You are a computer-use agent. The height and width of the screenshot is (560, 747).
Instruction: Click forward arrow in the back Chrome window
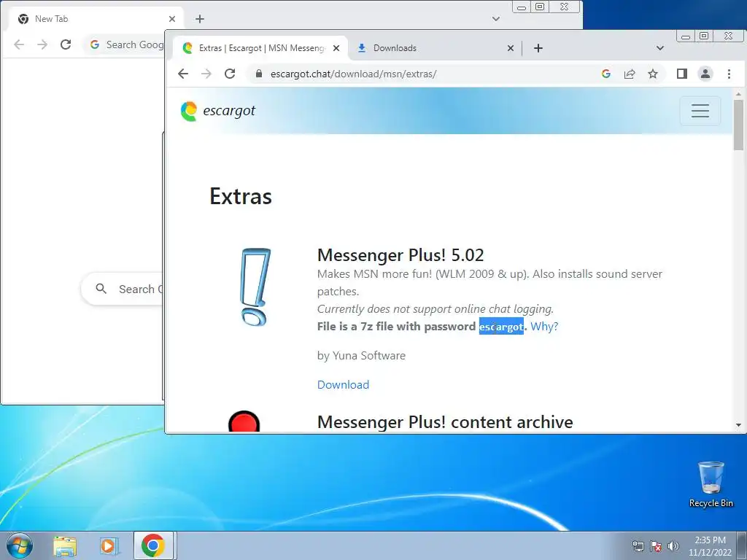42,44
